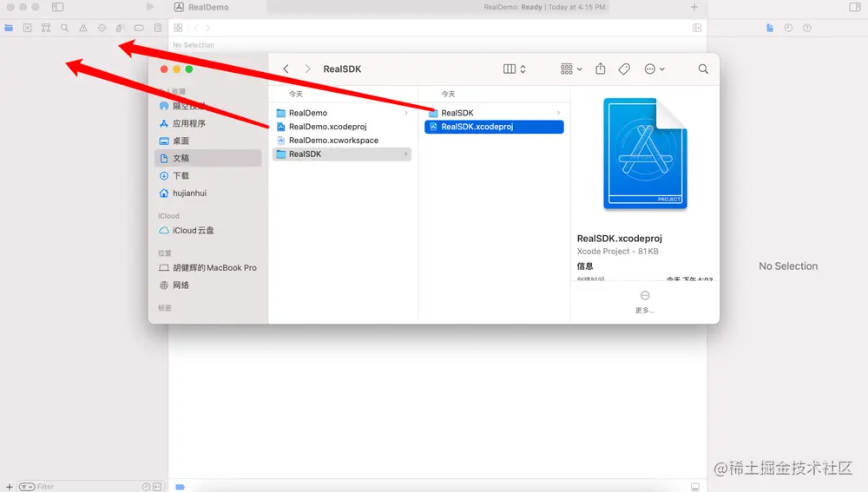
Task: Select the History inspector clock icon
Action: pos(788,28)
